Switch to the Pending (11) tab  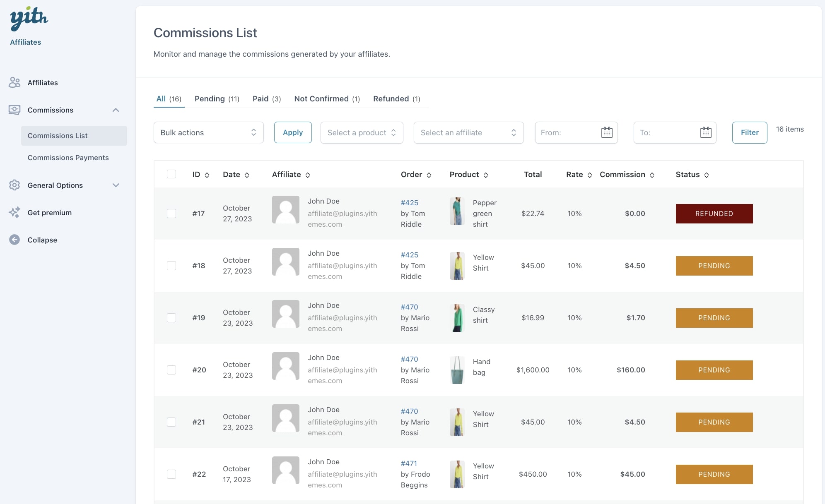pyautogui.click(x=217, y=99)
